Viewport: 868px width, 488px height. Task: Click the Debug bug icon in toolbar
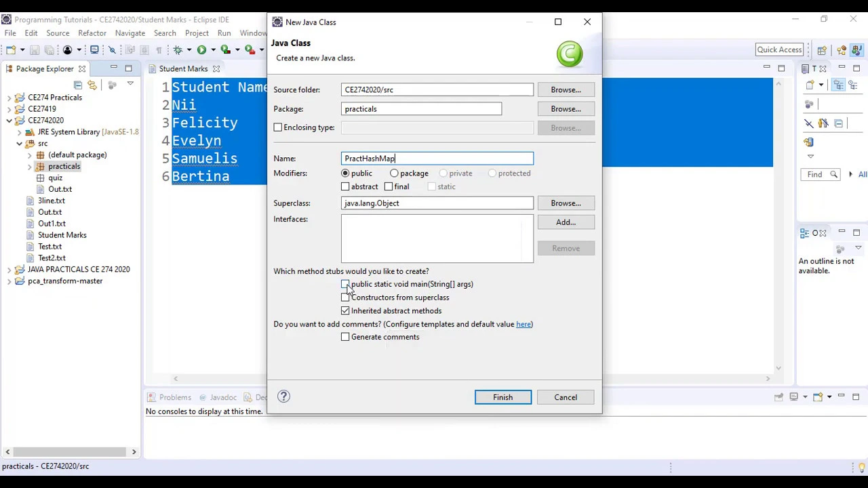coord(178,49)
